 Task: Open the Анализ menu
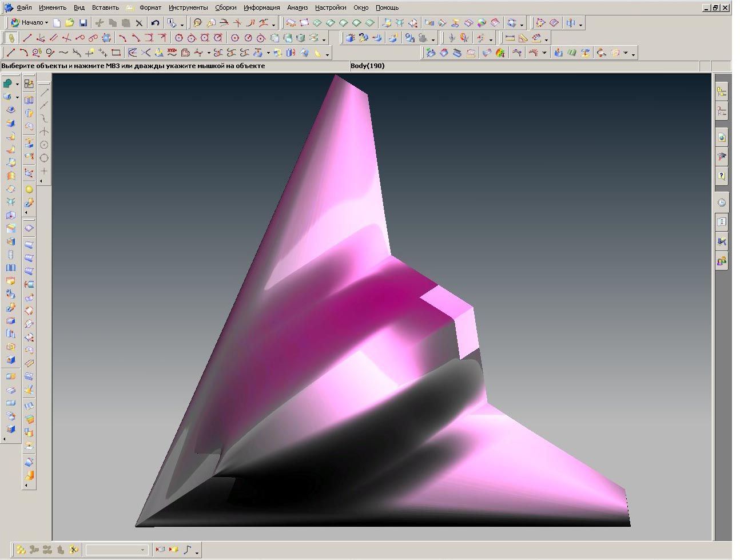(x=297, y=7)
